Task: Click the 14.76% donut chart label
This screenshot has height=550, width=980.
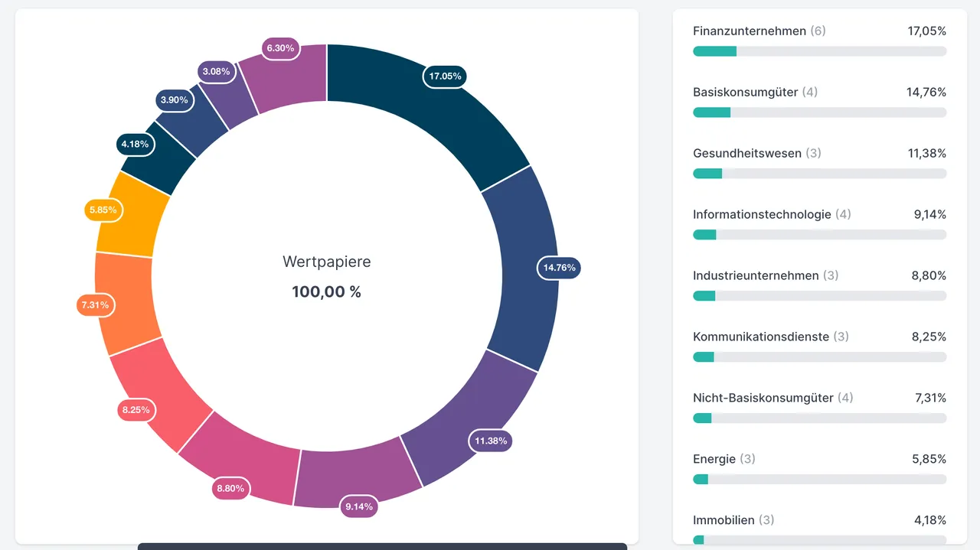Action: click(x=560, y=268)
